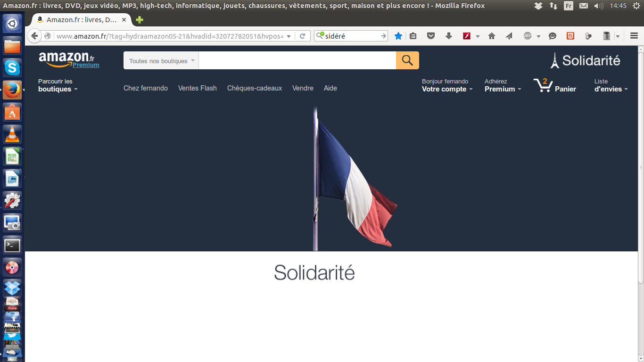Click the site identity globe icon
Viewport: 644px width, 362px height.
click(48, 36)
